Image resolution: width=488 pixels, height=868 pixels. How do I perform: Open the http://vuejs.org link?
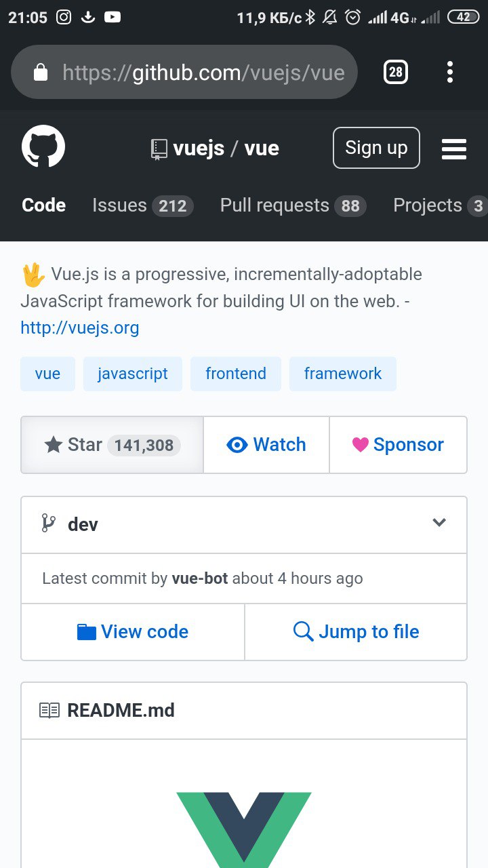pos(80,328)
